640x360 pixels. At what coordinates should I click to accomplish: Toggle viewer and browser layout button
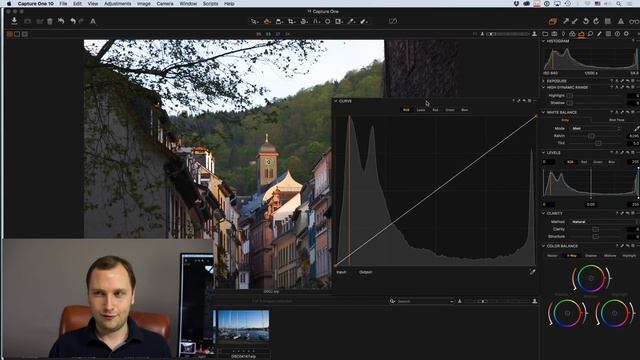25,34
